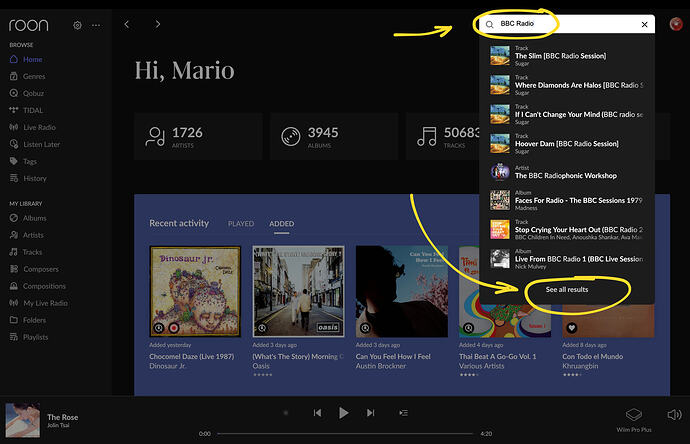This screenshot has width=690, height=444.
Task: Open the 1726 Artists stat card
Action: 198,136
